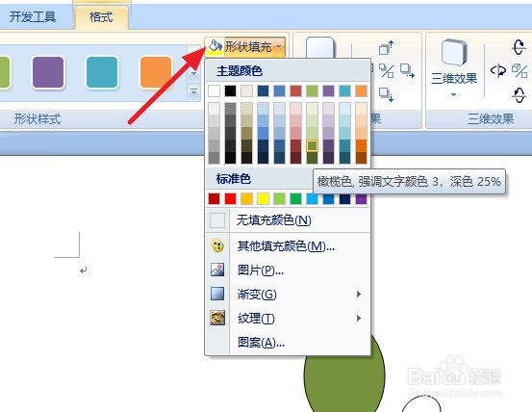Viewport: 532px width, 412px height.
Task: Show next row of shape styles gallery
Action: pyautogui.click(x=193, y=74)
